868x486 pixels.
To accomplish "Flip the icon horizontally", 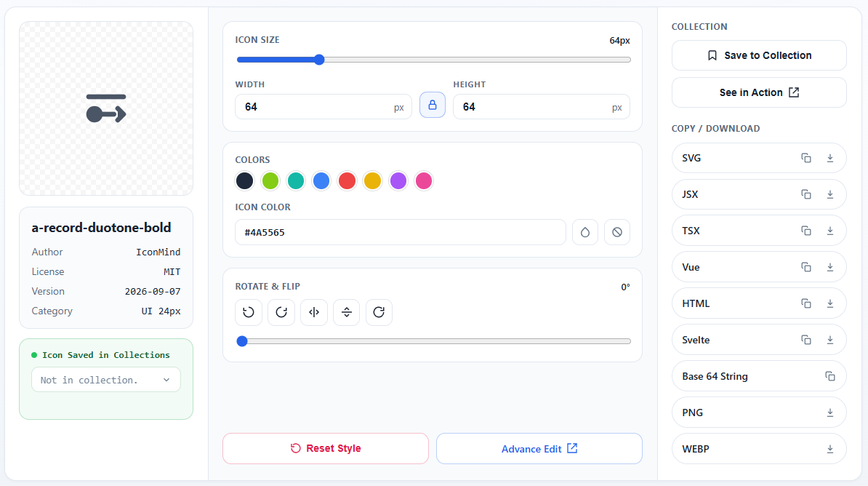I will pyautogui.click(x=314, y=312).
